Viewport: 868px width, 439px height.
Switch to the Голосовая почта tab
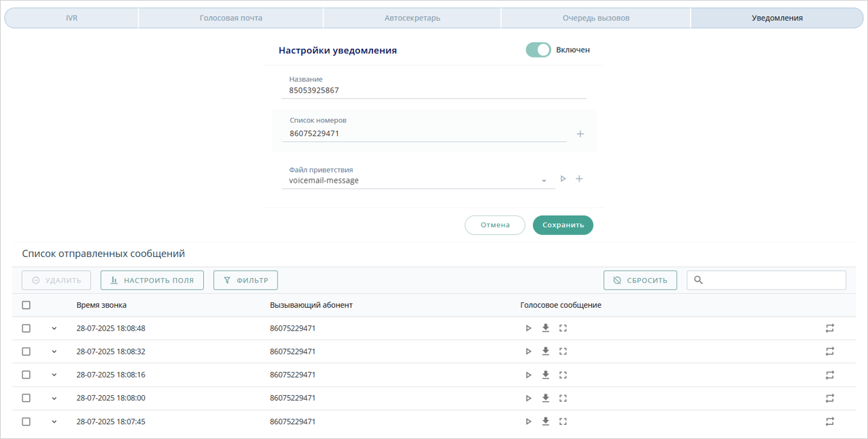tap(231, 18)
